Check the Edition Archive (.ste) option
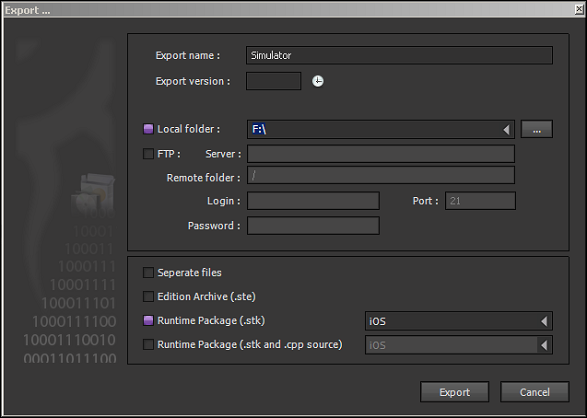This screenshot has height=418, width=587. click(x=148, y=296)
